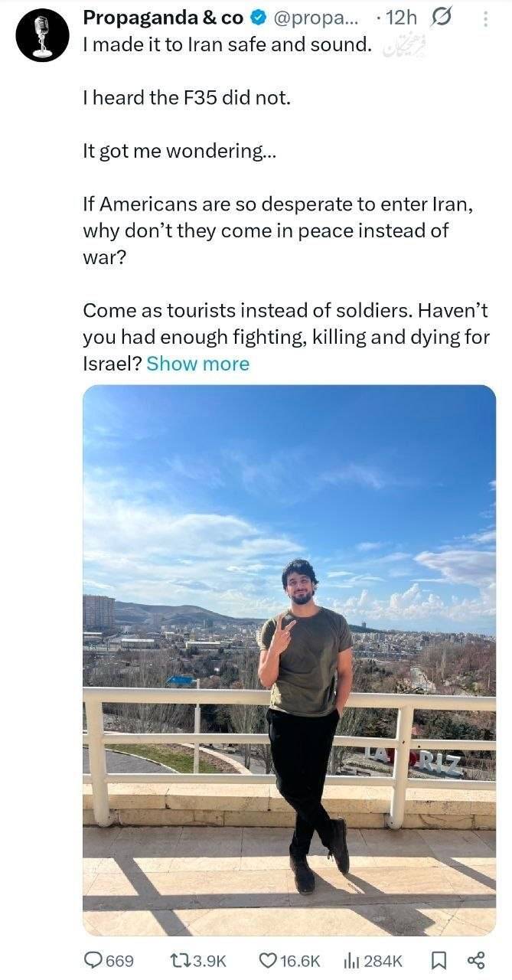Image resolution: width=512 pixels, height=980 pixels.
Task: Expand the post with Show more
Action: (x=197, y=364)
